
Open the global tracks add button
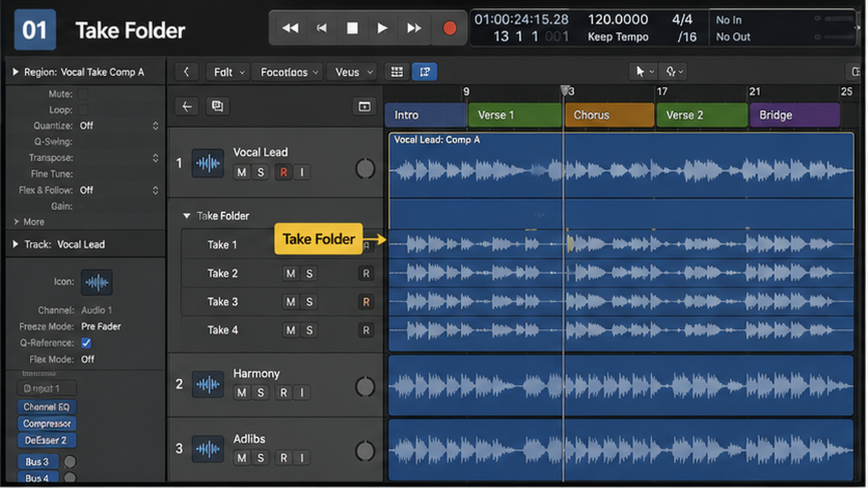click(364, 106)
